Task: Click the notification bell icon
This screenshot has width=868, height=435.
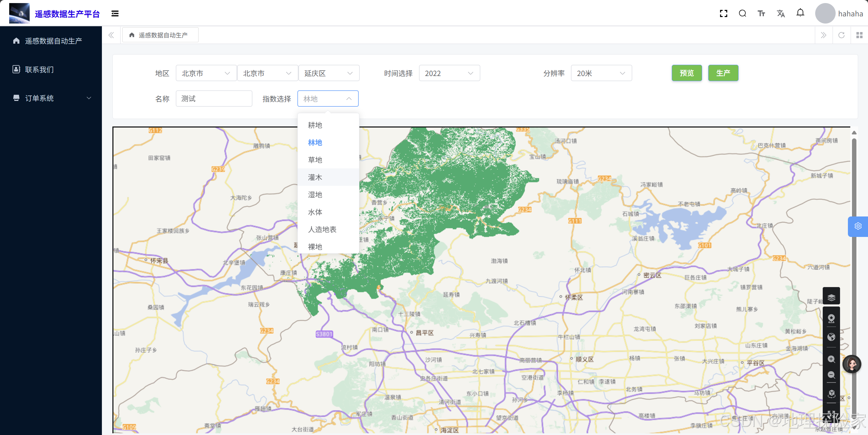Action: point(800,13)
